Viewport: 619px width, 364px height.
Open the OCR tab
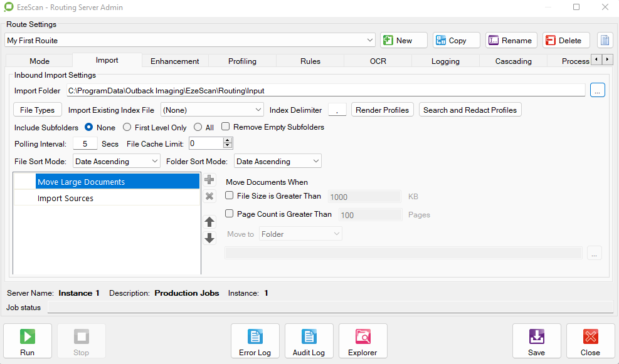pyautogui.click(x=378, y=61)
